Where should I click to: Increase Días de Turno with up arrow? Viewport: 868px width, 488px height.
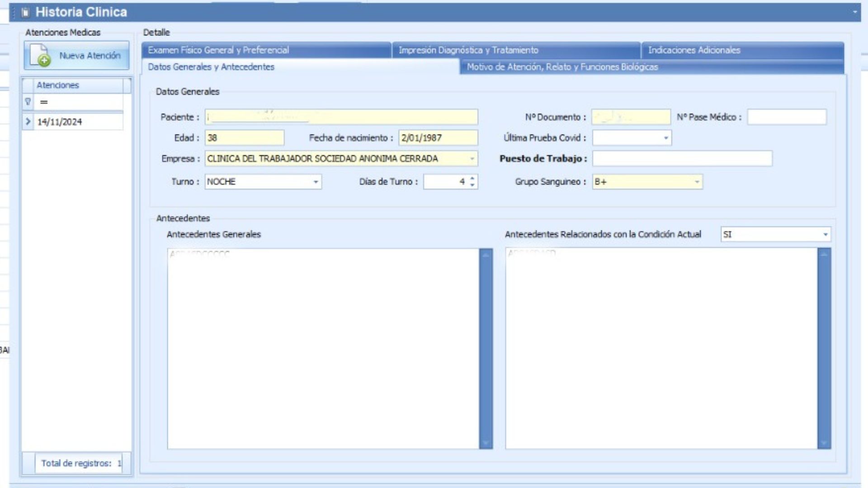[472, 178]
